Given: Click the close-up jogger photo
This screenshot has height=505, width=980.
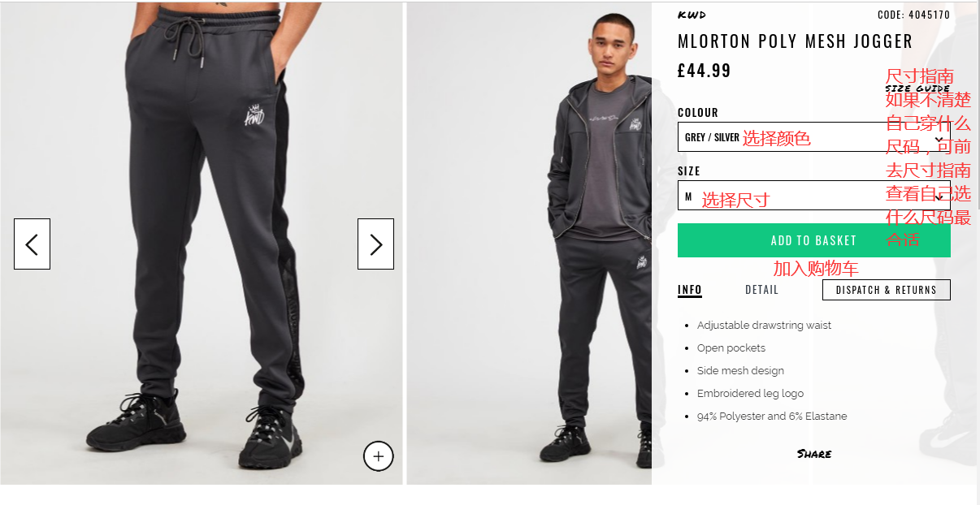Looking at the screenshot, I should 203,244.
